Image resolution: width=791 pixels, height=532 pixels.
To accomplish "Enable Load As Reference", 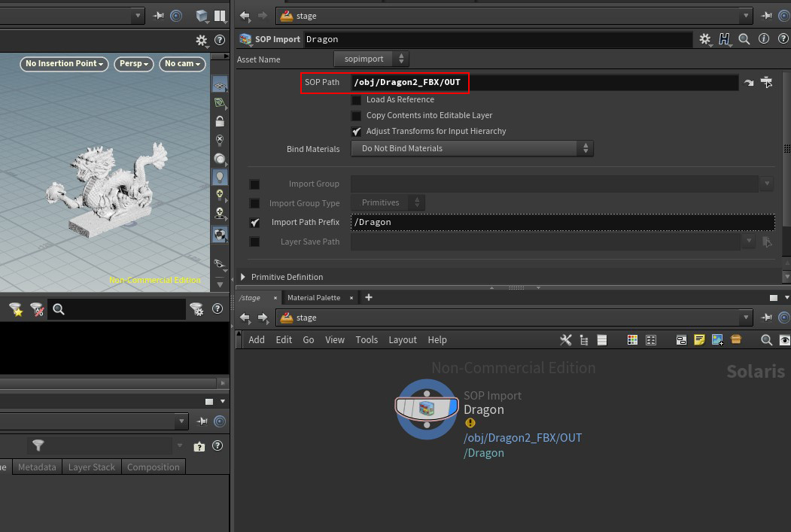I will click(356, 99).
